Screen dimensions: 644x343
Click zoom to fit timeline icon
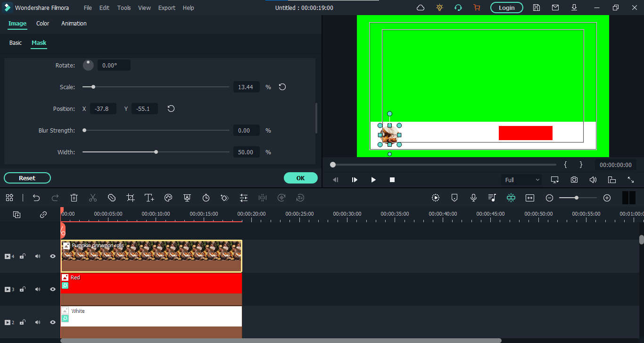pos(530,198)
